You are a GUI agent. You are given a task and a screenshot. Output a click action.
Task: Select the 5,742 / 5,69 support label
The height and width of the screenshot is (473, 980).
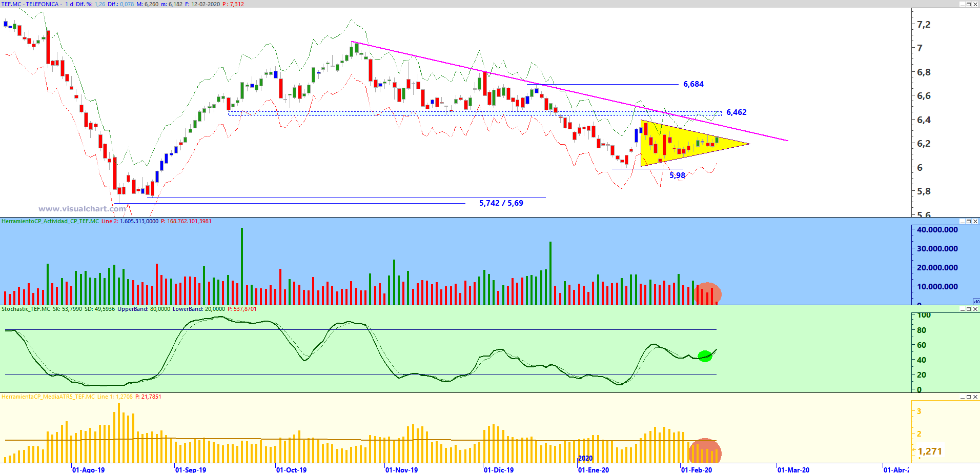coord(501,203)
